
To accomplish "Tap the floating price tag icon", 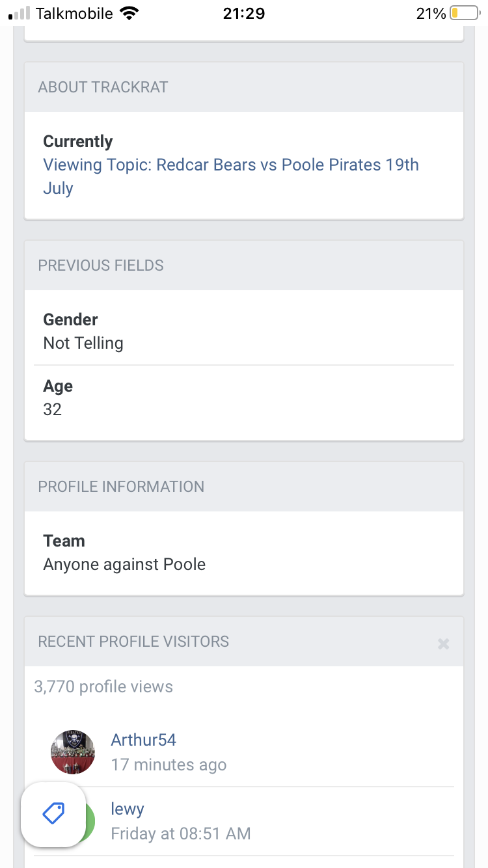I will click(x=53, y=814).
